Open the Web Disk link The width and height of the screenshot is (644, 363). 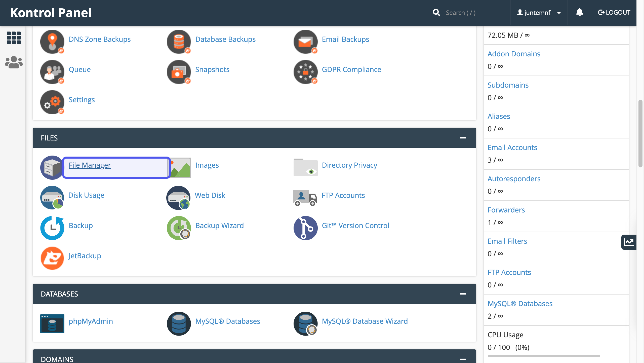(210, 195)
